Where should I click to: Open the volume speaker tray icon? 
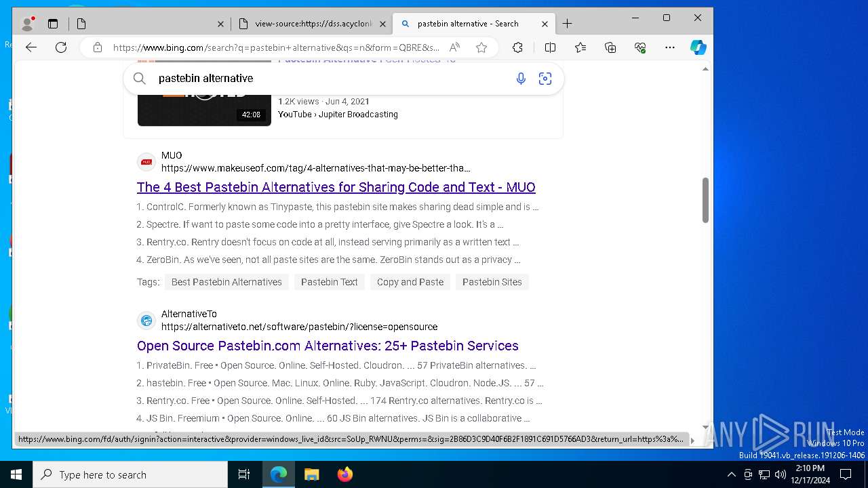tap(781, 474)
